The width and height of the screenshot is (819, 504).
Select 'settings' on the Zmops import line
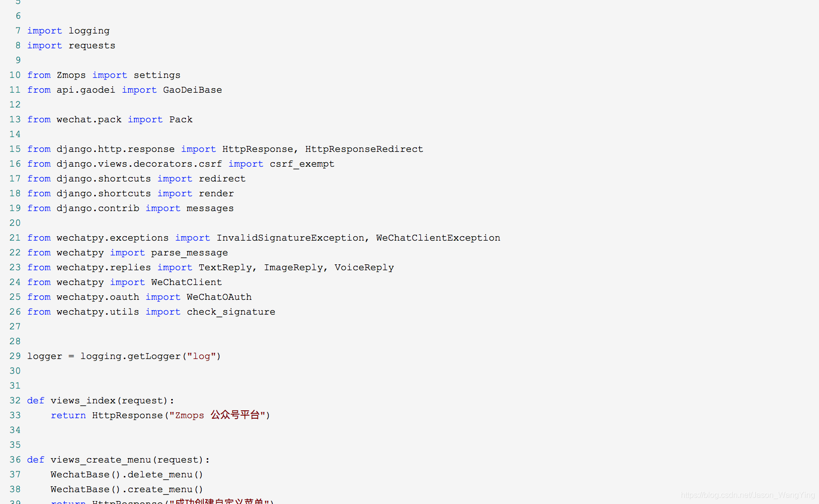157,75
